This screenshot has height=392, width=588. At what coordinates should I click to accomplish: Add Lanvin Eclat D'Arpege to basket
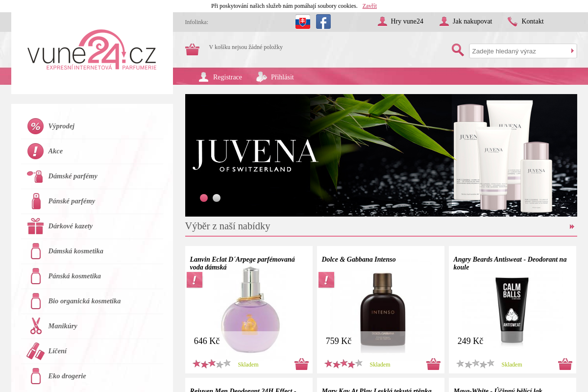[301, 364]
